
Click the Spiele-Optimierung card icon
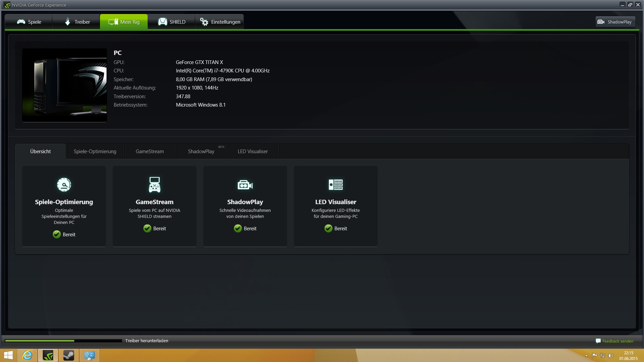pos(64,185)
